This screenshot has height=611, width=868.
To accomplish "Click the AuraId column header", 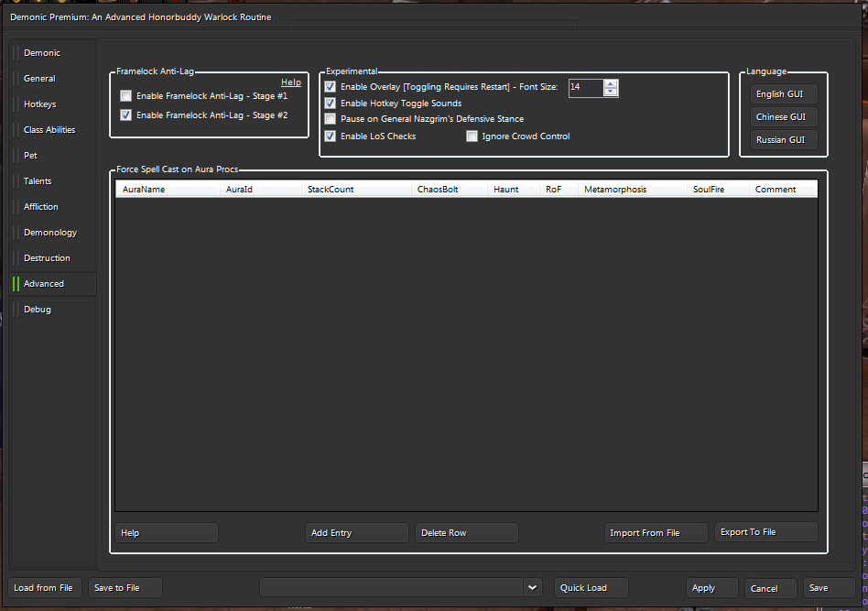I will 260,189.
